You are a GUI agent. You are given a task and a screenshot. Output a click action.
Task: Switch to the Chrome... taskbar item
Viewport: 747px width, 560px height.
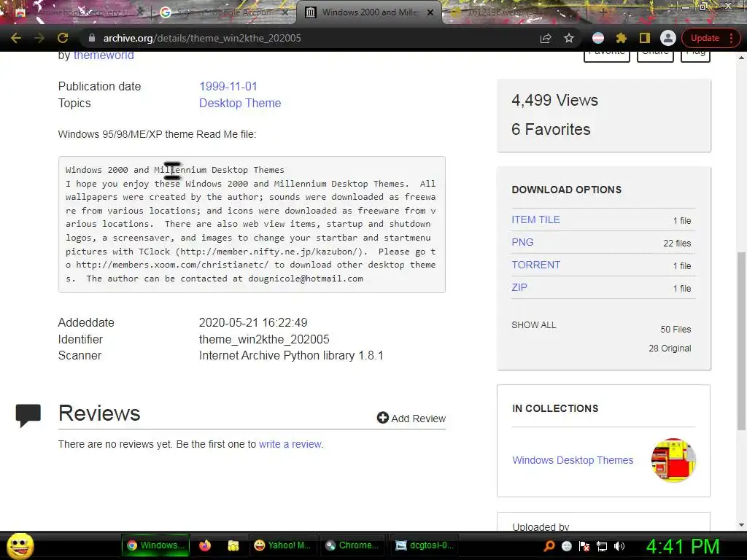tap(352, 545)
